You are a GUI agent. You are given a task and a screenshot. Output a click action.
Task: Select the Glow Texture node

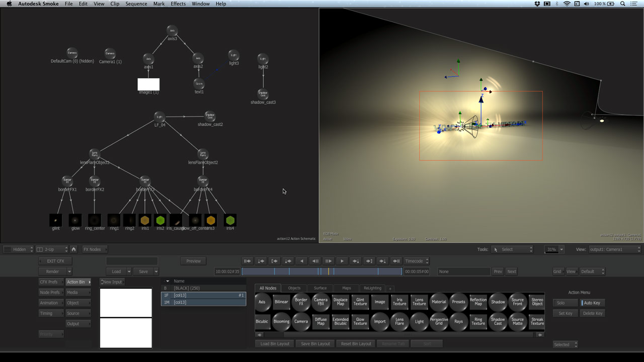360,321
